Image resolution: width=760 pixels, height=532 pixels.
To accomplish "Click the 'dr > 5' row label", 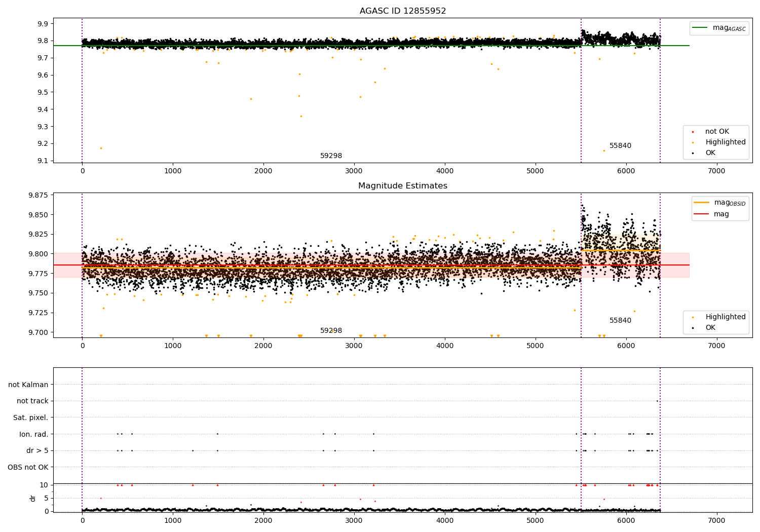I will [x=37, y=451].
